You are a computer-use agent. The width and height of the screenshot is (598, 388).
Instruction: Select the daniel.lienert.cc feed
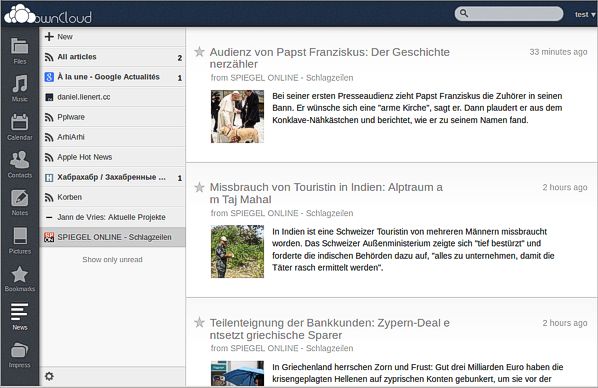click(113, 97)
